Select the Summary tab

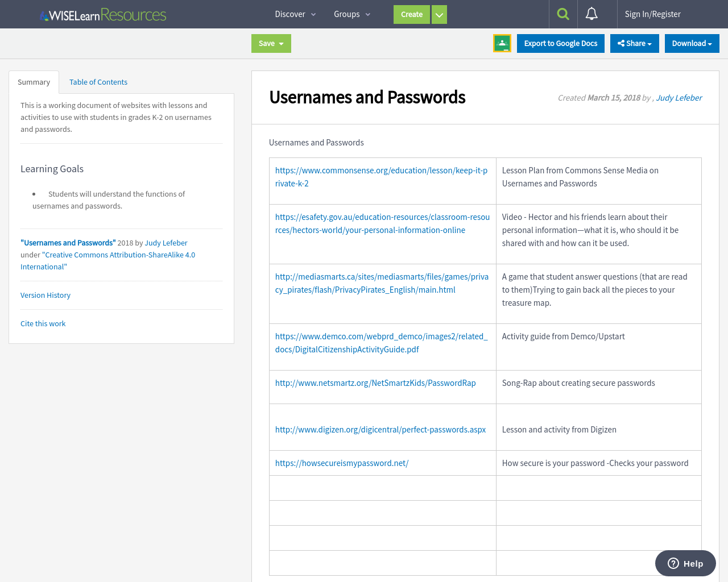pos(34,82)
